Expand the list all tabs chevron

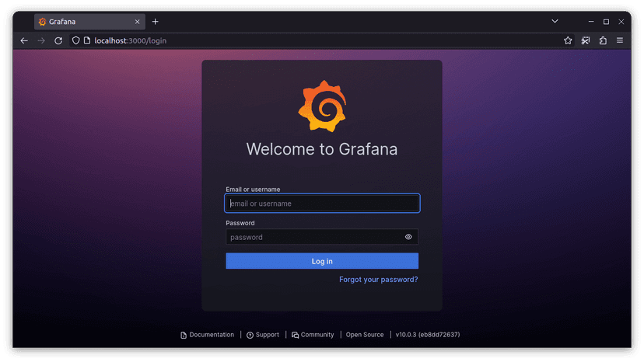point(555,21)
